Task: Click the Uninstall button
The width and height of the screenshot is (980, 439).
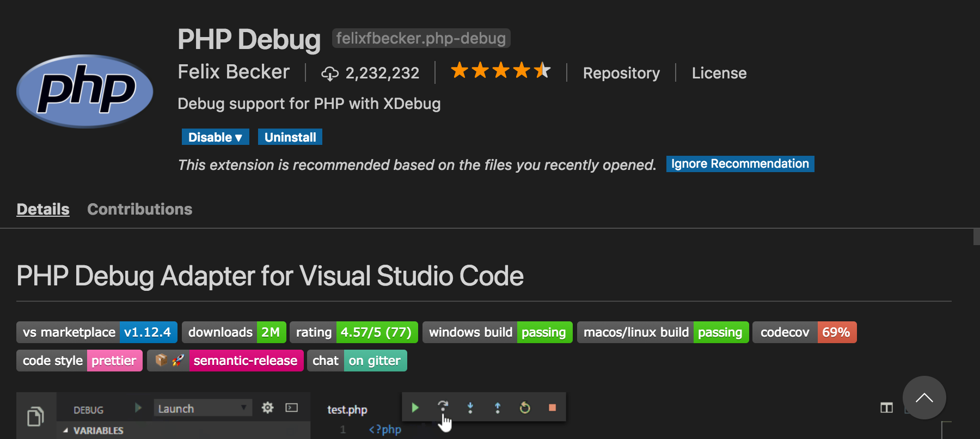Action: pyautogui.click(x=290, y=137)
